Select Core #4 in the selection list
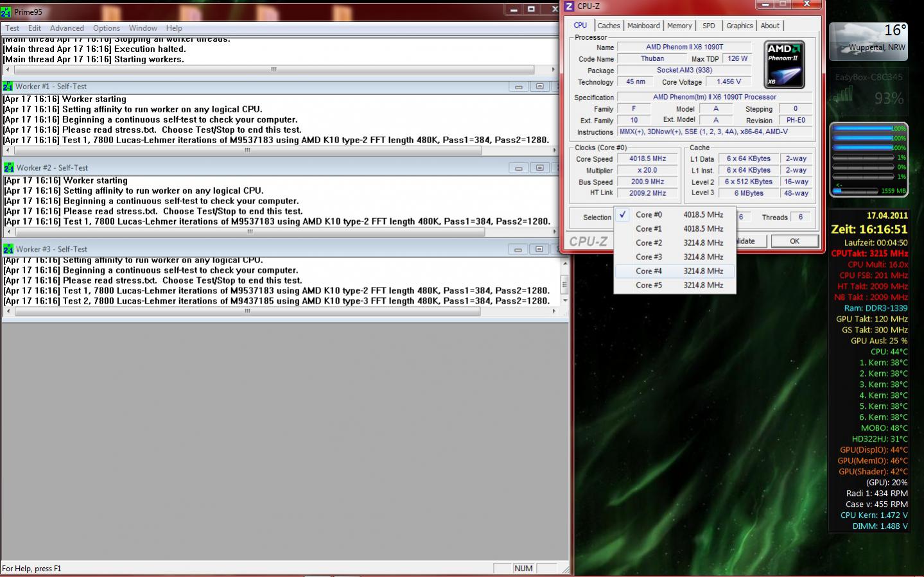924x577 pixels. coord(675,271)
